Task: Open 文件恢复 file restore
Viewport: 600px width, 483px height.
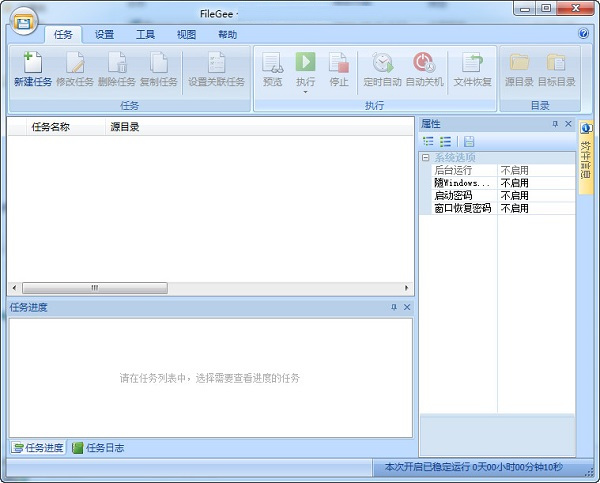Action: coord(472,70)
